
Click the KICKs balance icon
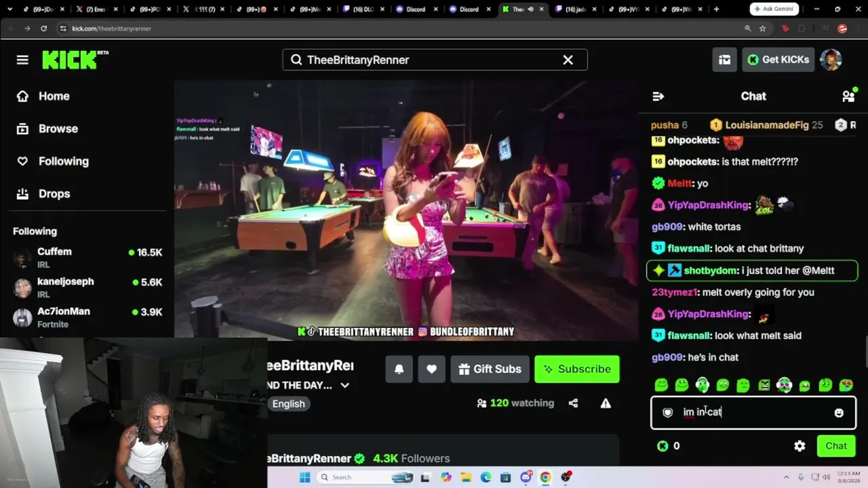click(x=663, y=446)
